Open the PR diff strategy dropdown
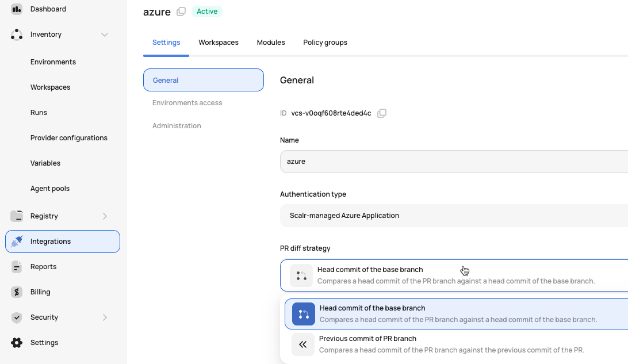628x364 pixels. coord(454,275)
